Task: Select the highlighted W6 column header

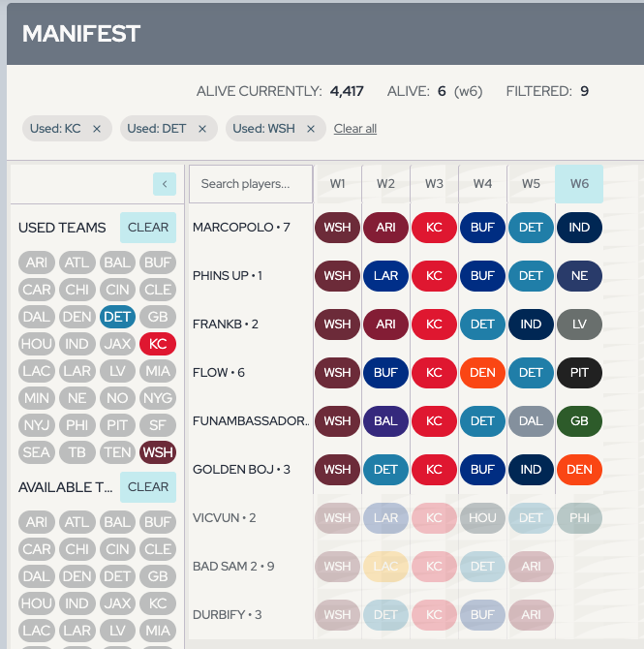Action: pyautogui.click(x=579, y=184)
